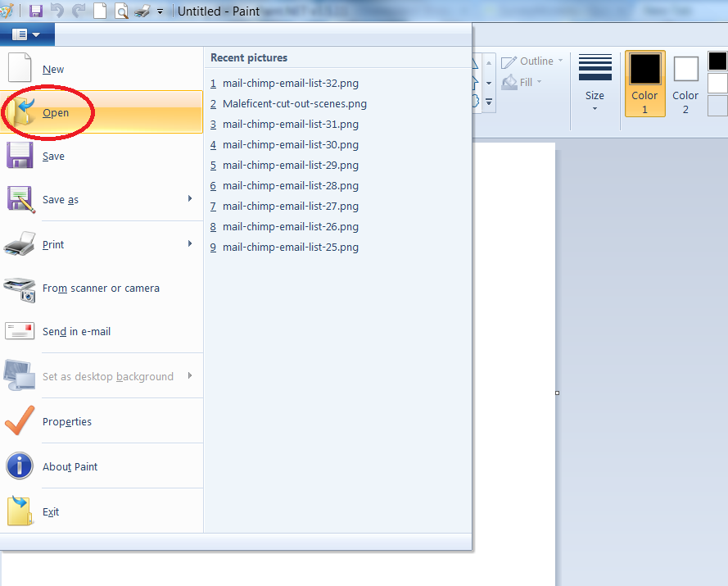Switch the active color to Color 2
This screenshot has height=586, width=728.
coord(685,84)
